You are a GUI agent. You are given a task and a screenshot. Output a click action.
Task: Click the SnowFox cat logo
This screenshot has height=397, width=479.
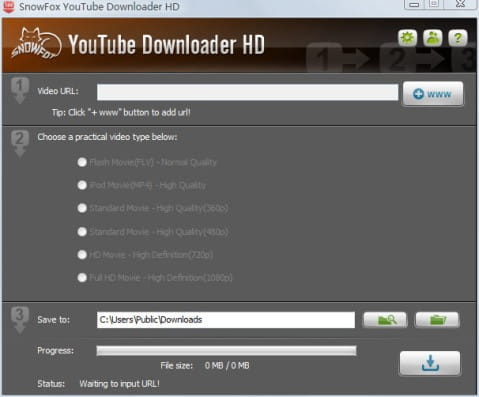(36, 44)
